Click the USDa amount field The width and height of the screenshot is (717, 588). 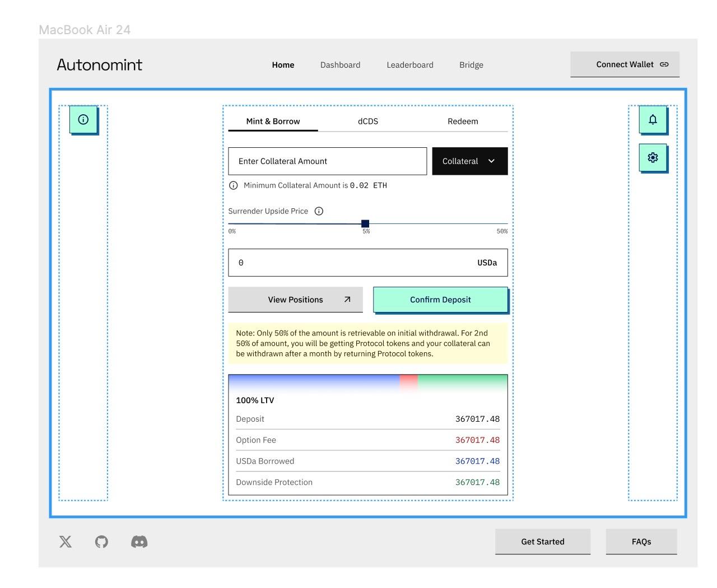pos(368,263)
